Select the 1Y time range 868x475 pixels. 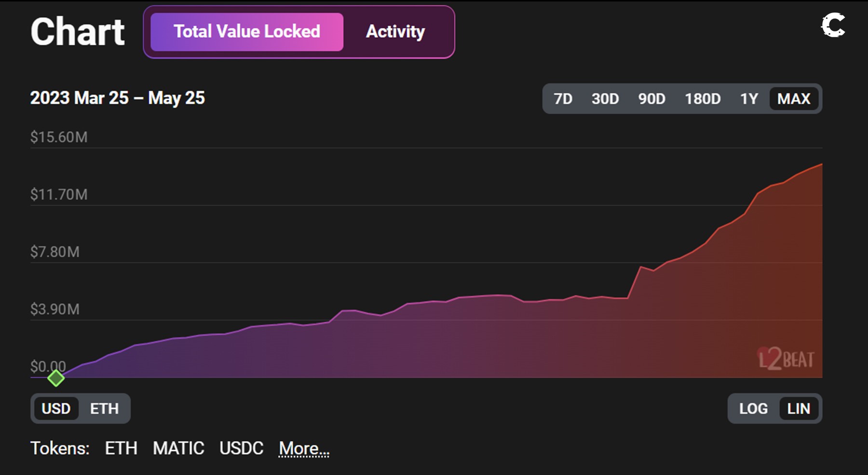pyautogui.click(x=749, y=99)
